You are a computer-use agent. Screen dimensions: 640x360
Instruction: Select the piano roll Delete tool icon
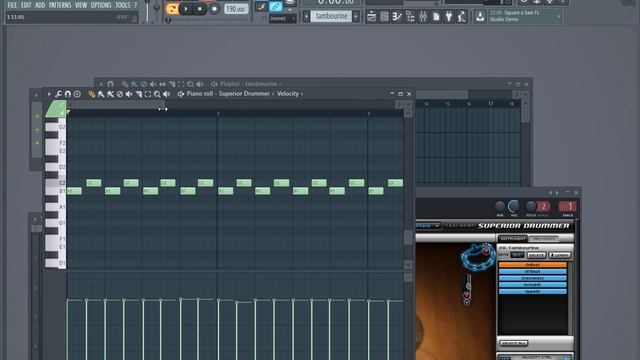point(120,94)
